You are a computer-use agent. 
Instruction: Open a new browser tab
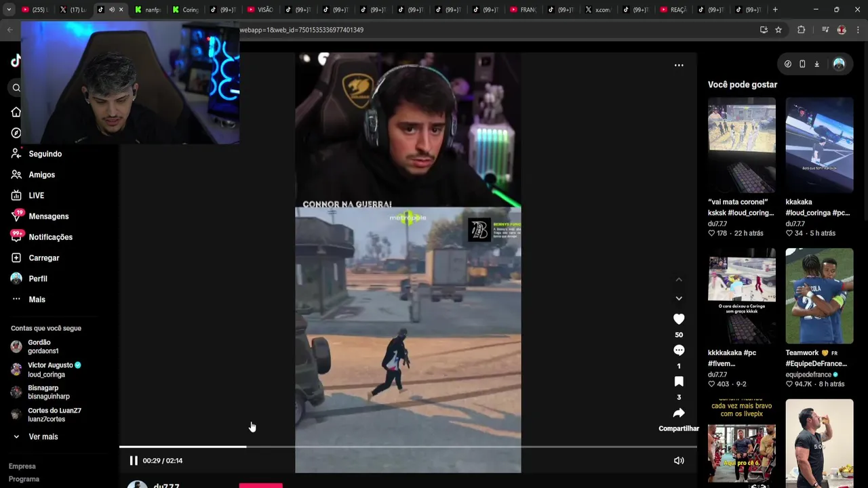(775, 9)
